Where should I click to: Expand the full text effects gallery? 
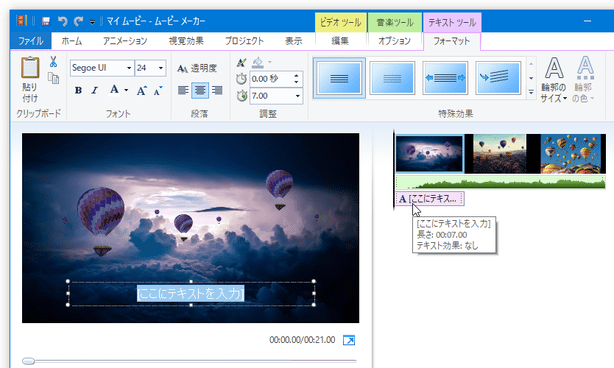pyautogui.click(x=531, y=92)
